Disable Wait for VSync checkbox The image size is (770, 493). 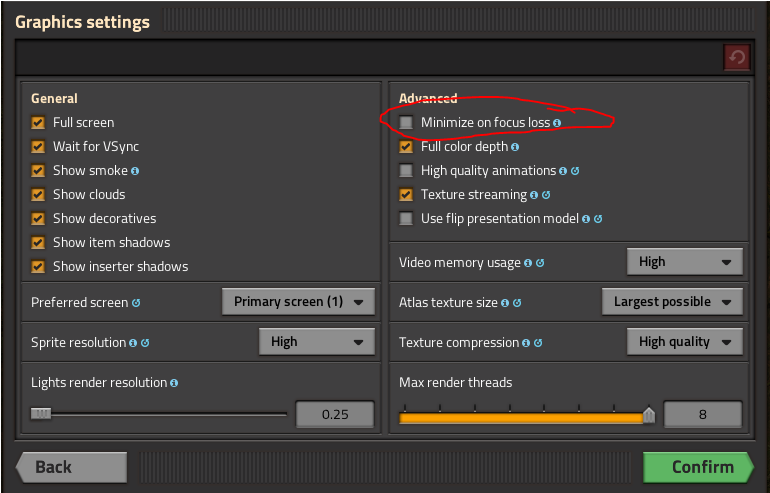point(38,146)
